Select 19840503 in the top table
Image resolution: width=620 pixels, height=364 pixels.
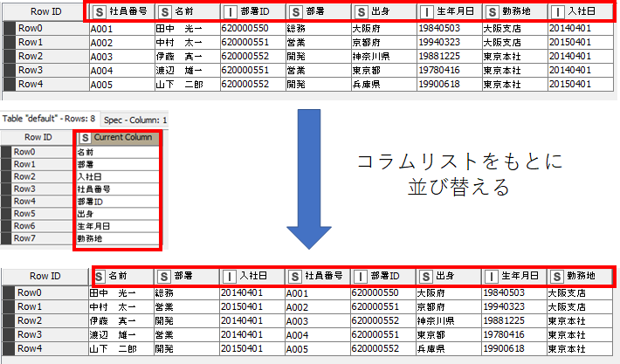click(450, 29)
